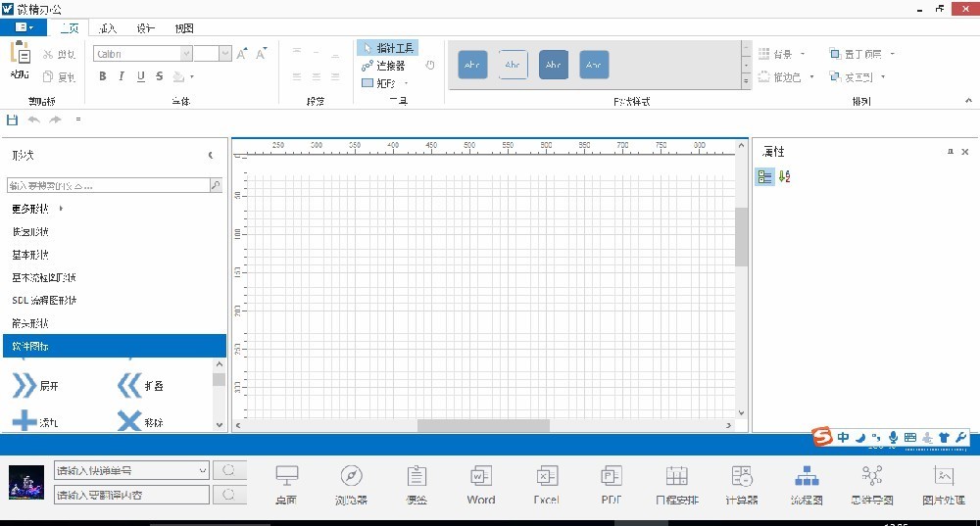
Task: Toggle Italic text formatting
Action: 122,76
